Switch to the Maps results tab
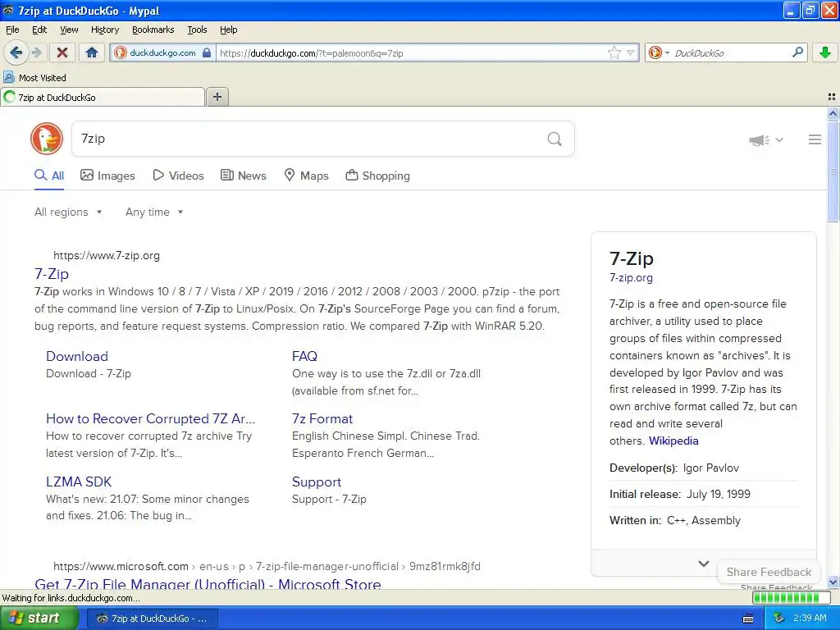The width and height of the screenshot is (840, 630). tap(307, 176)
